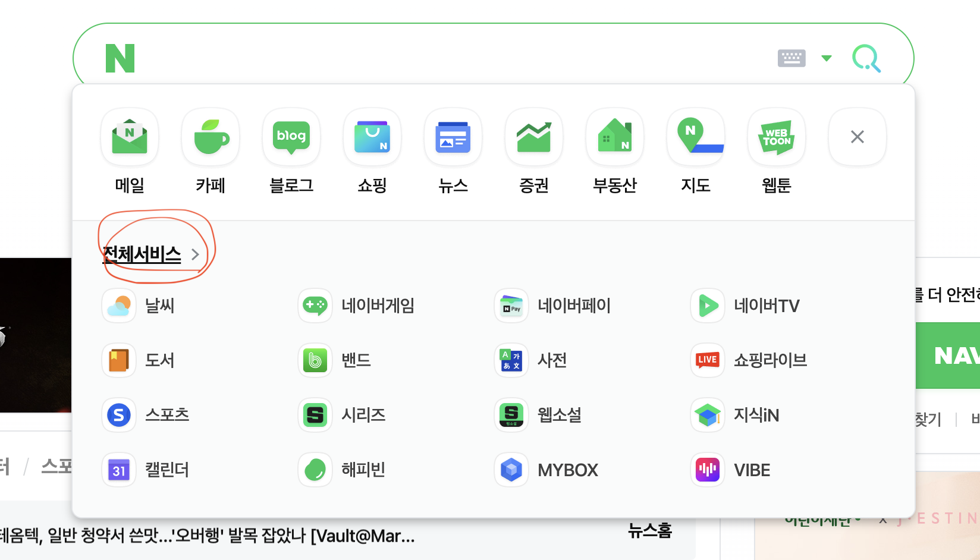Open the 뉴스 news icon
This screenshot has width=980, height=560.
click(x=453, y=137)
